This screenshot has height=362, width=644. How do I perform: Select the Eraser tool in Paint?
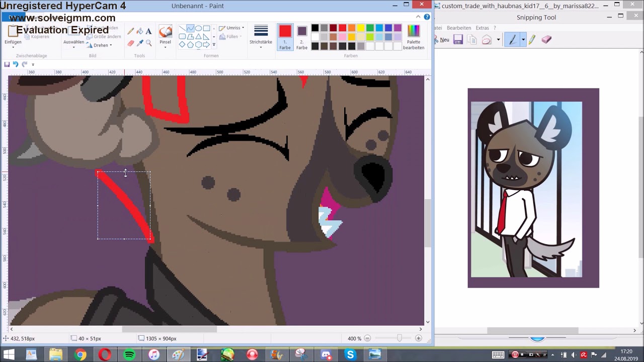point(131,43)
